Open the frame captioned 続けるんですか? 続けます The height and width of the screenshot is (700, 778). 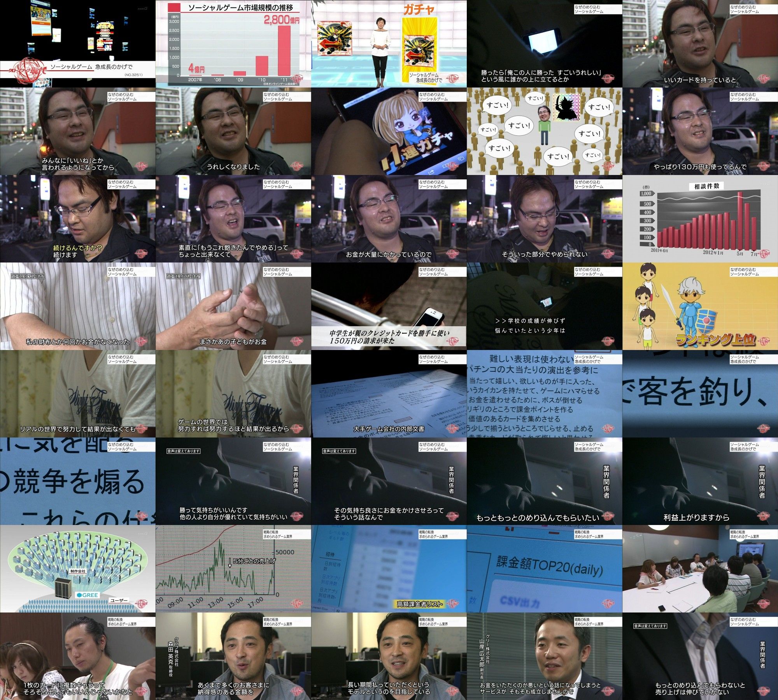click(x=78, y=219)
